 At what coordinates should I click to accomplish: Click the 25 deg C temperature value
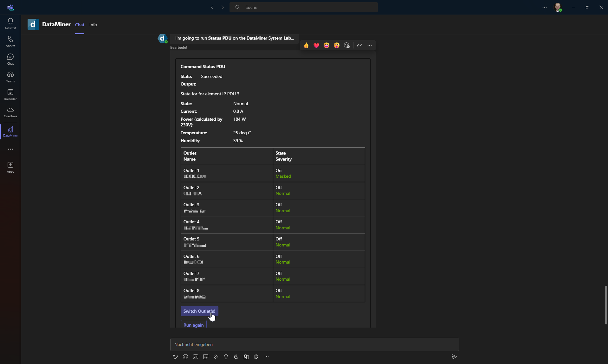(x=242, y=133)
